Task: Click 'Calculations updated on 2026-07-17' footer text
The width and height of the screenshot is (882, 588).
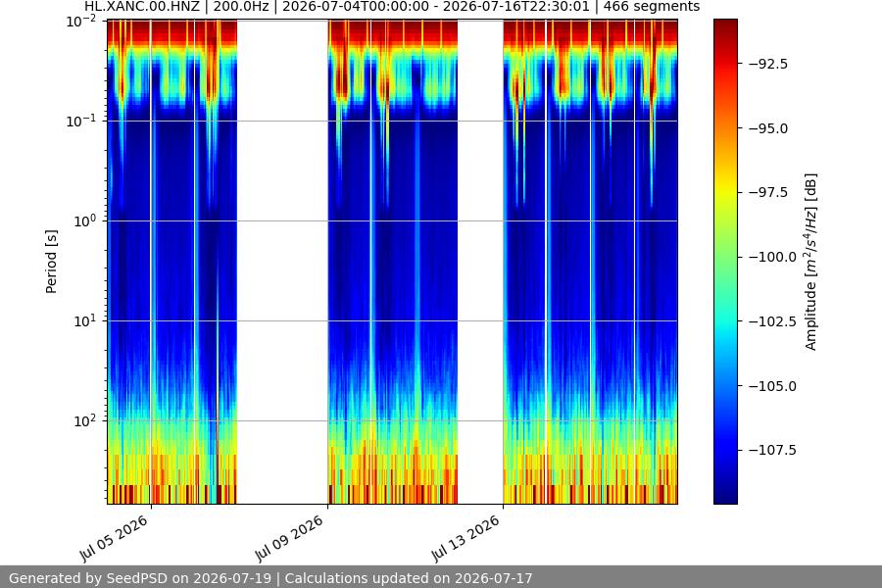Action: click(x=409, y=578)
